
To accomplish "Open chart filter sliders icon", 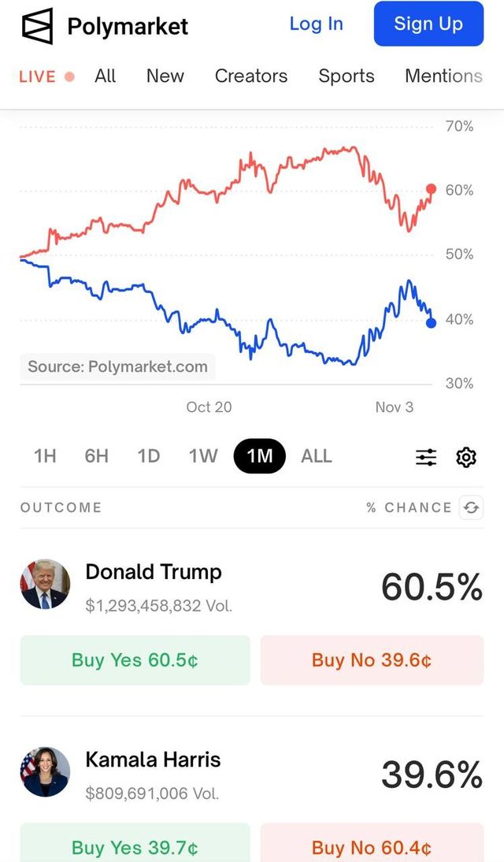I will pos(426,457).
